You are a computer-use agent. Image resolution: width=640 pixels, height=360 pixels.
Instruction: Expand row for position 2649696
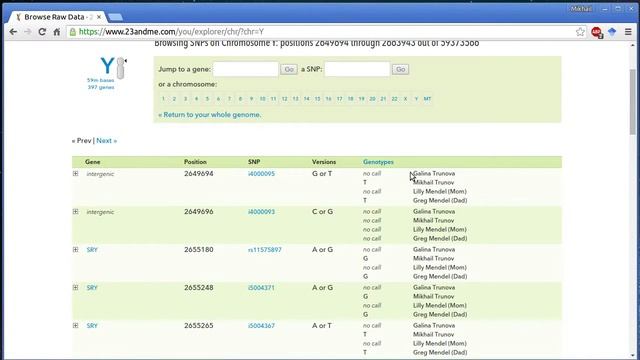(76, 211)
